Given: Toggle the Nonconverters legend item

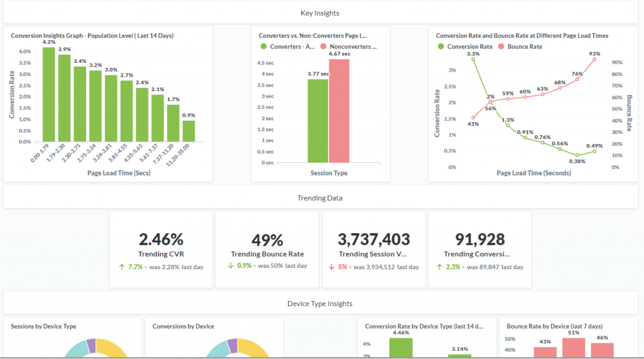Looking at the screenshot, I should [348, 47].
